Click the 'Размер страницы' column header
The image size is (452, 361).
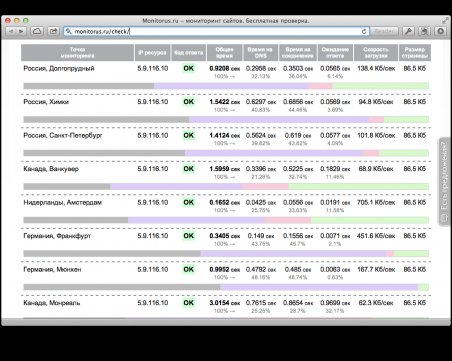coord(415,53)
